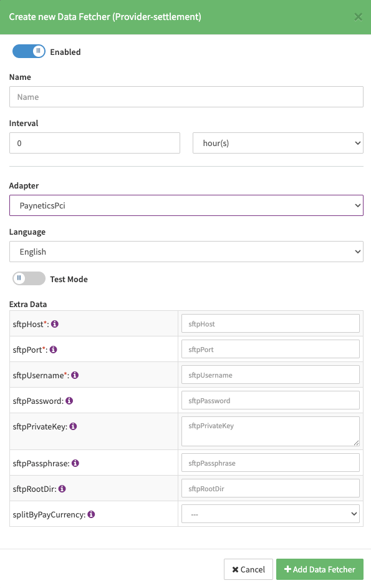Click the info icon next to sftpPort
This screenshot has height=588, width=371.
[x=53, y=350]
